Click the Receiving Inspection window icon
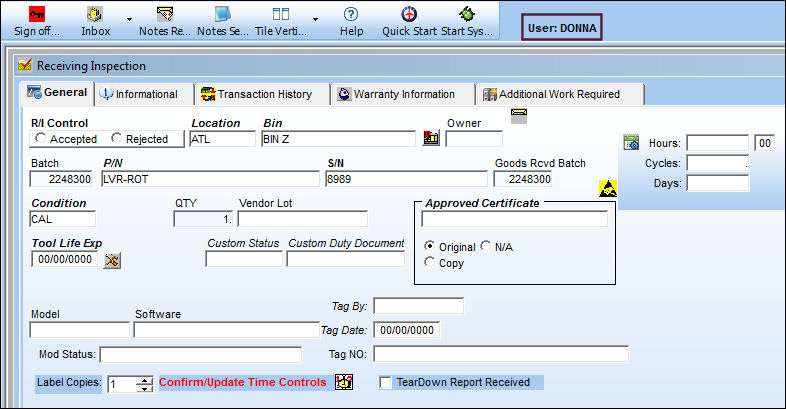Viewport: 786px width, 409px height. [x=25, y=65]
